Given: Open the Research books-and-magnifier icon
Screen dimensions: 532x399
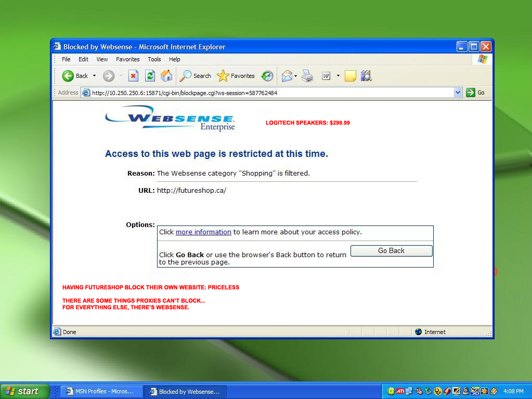Looking at the screenshot, I should [x=367, y=76].
